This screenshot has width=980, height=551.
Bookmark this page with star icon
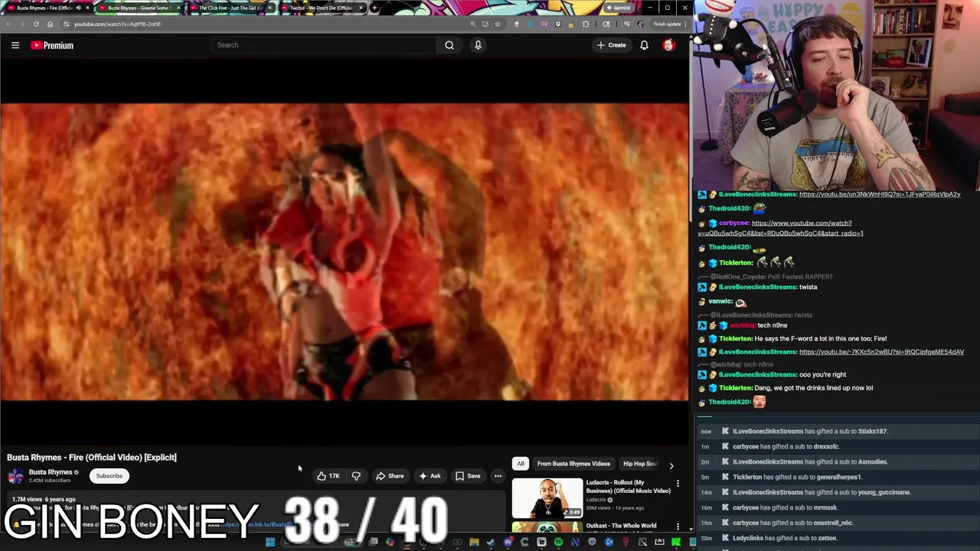[498, 24]
